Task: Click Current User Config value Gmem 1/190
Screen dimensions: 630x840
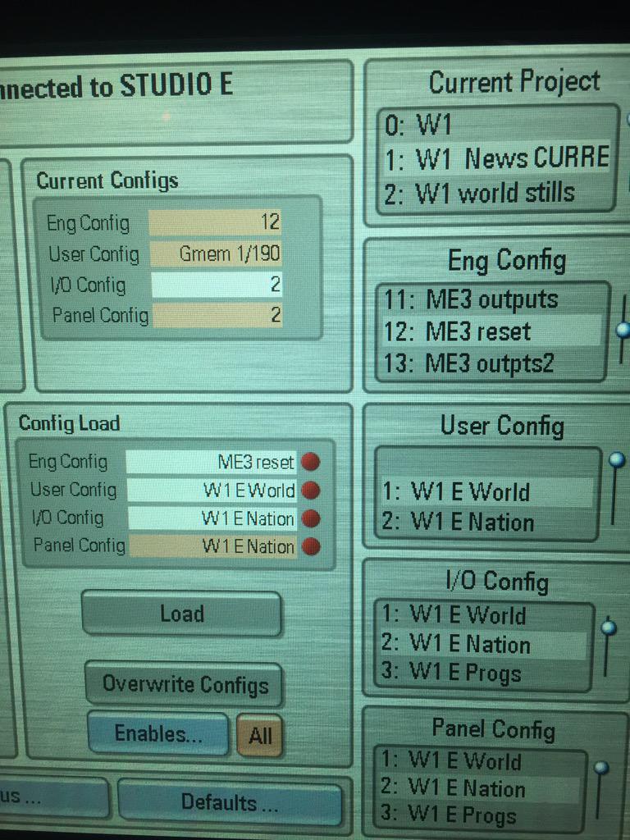Action: tap(216, 253)
